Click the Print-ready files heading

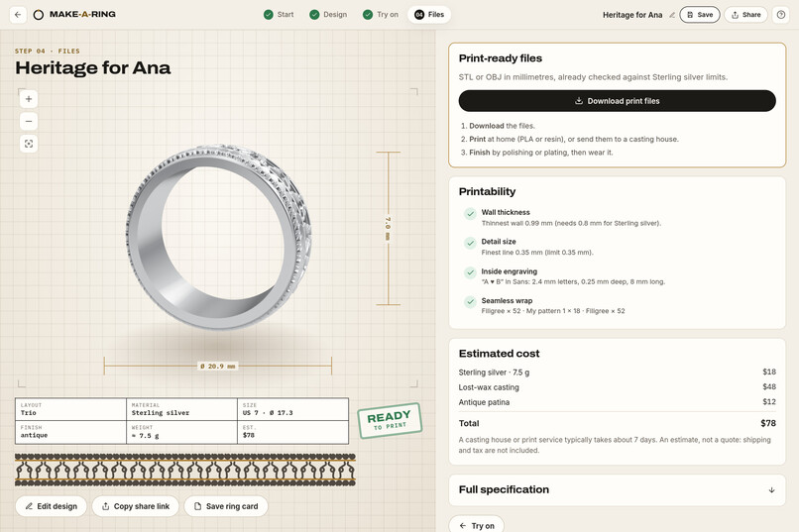point(501,58)
